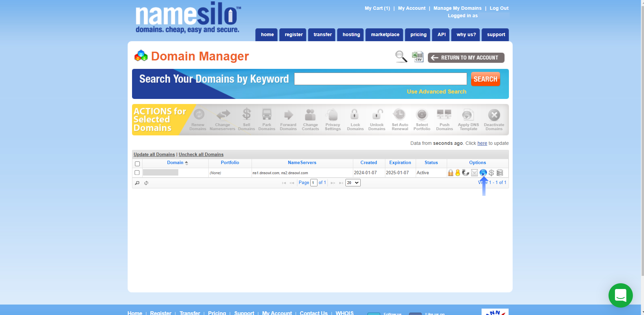This screenshot has height=315, width=644.
Task: Click the Status column header
Action: [431, 163]
